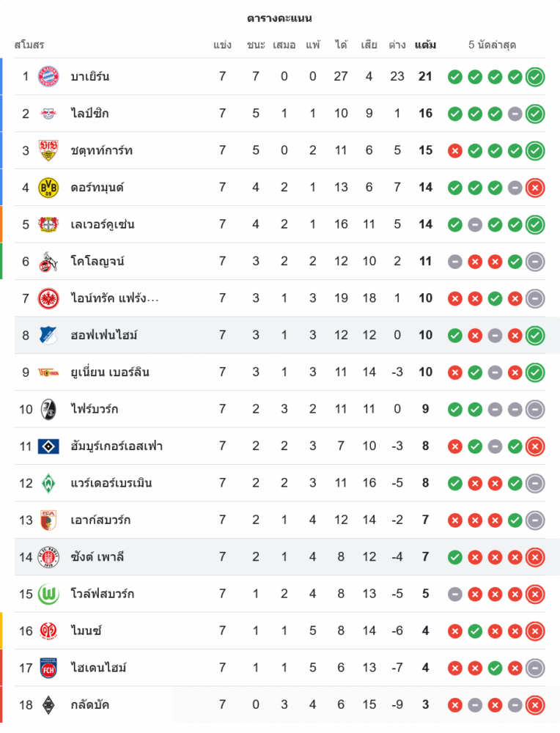Viewport: 560px width, 733px height.
Task: Click the Werder Bremen club logo
Action: click(48, 483)
